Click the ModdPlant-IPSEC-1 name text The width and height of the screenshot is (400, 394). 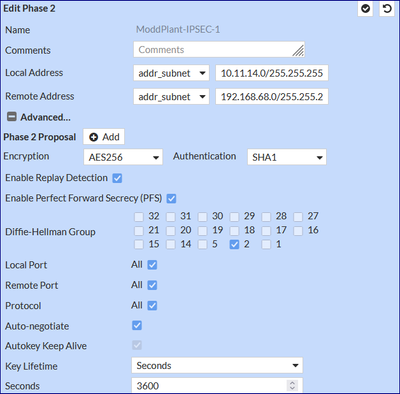[x=178, y=30]
